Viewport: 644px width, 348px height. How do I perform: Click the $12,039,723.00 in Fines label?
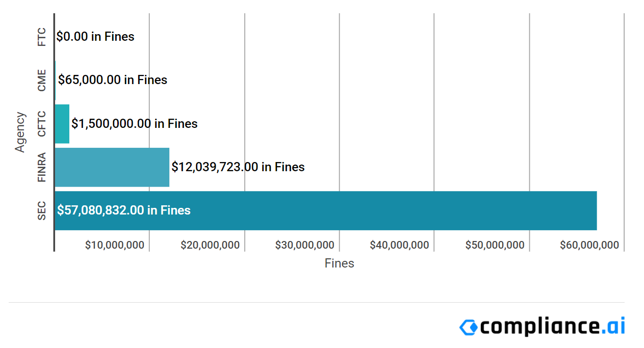[x=238, y=167]
